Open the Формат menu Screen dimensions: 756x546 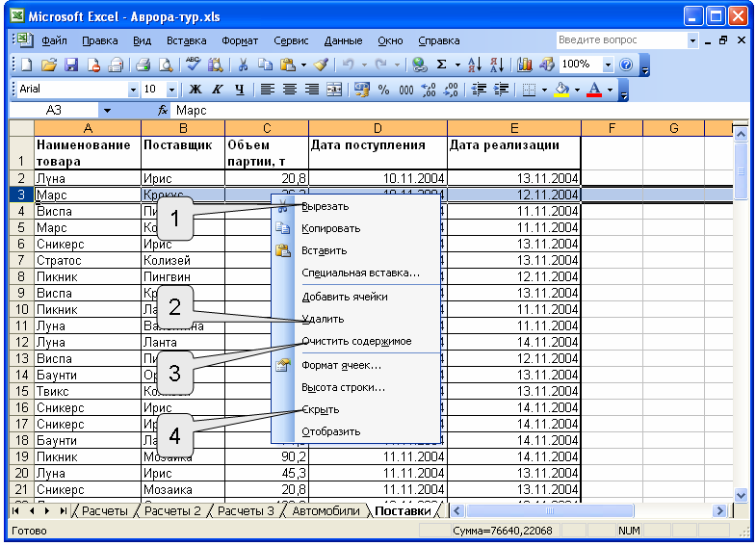pyautogui.click(x=240, y=41)
